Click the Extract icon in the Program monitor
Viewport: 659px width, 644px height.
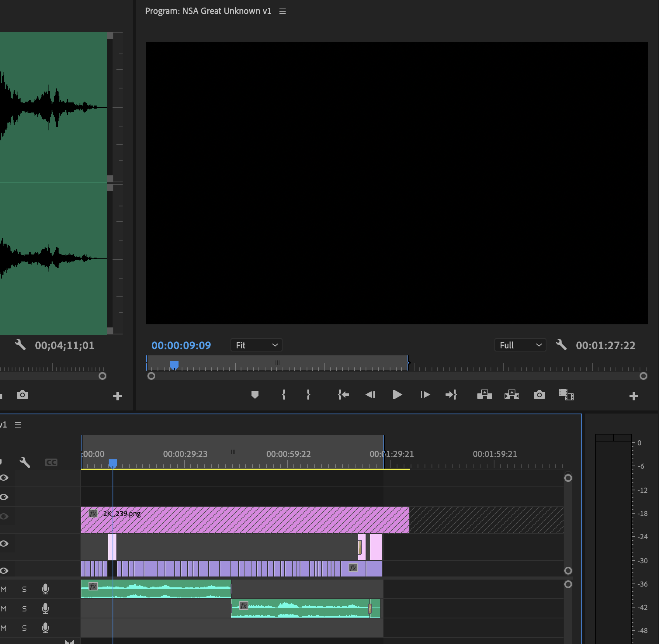(512, 395)
